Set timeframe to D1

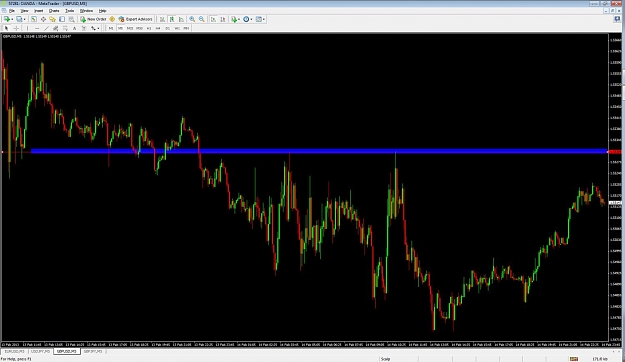pyautogui.click(x=167, y=28)
